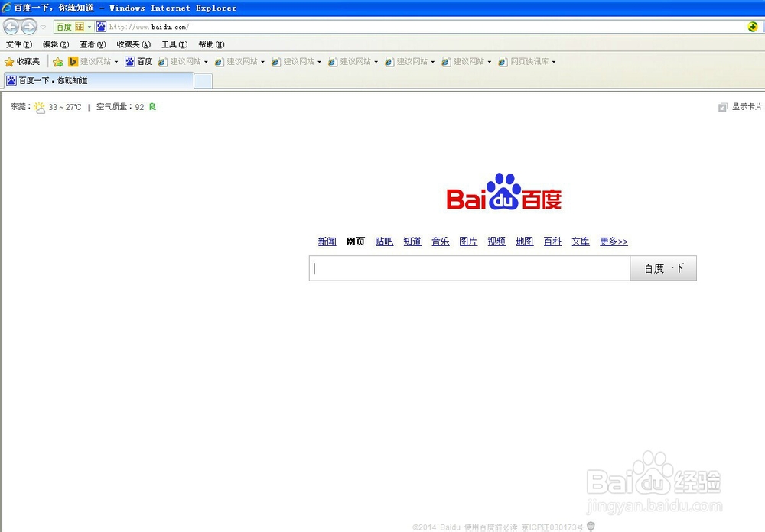Click the add-to-favorites-bar star arrow icon

58,61
